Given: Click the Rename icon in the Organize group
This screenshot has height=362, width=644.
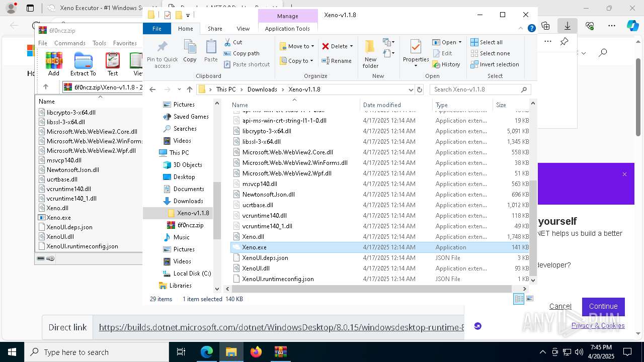Looking at the screenshot, I should 326,61.
